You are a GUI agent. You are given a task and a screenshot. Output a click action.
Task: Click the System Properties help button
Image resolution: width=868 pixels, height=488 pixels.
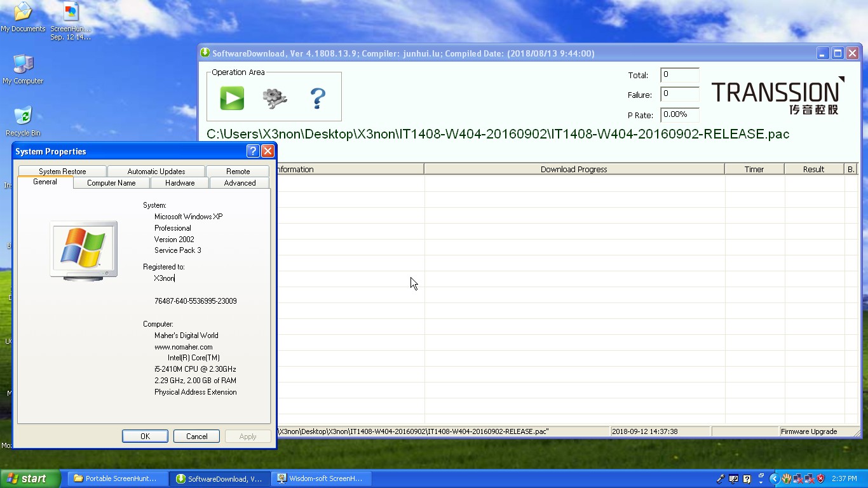253,151
